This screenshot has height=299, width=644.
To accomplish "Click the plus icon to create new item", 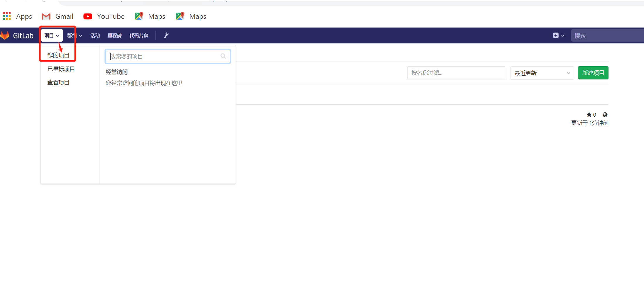I will click(555, 35).
